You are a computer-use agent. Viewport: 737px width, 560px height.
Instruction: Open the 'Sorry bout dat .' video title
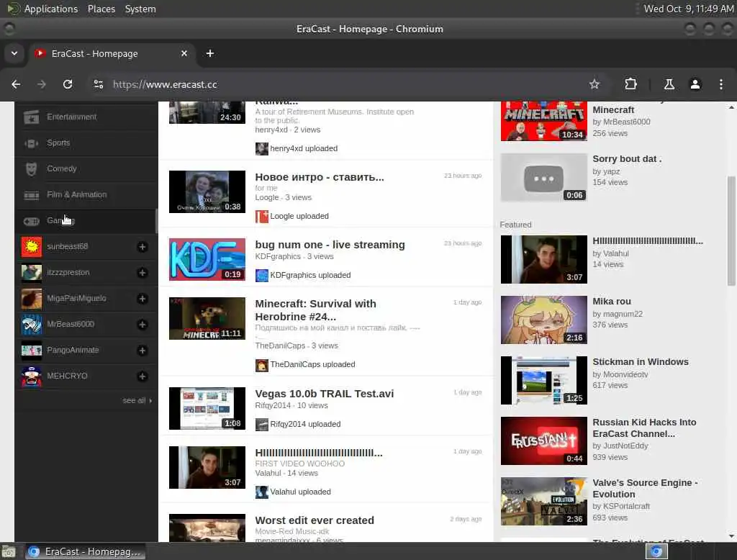pos(627,159)
